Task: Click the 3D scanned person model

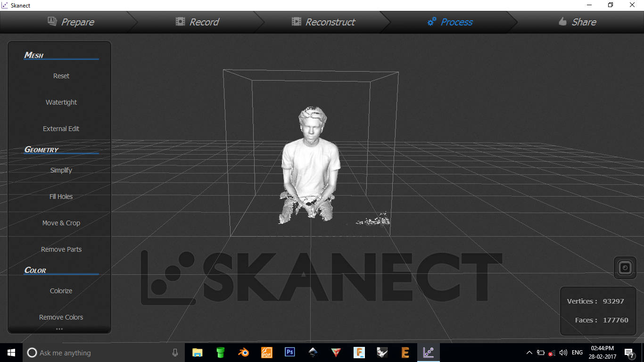Action: [310, 164]
